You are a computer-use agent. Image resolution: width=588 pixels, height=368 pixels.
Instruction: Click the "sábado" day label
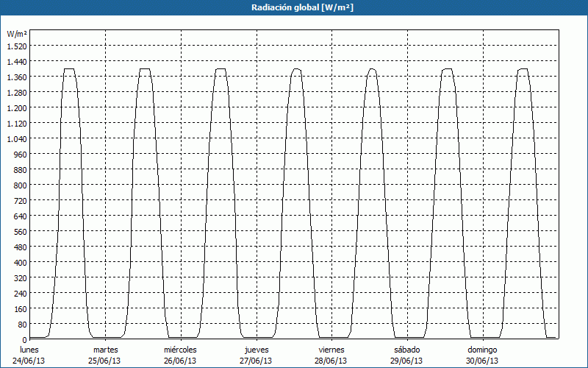pyautogui.click(x=407, y=350)
